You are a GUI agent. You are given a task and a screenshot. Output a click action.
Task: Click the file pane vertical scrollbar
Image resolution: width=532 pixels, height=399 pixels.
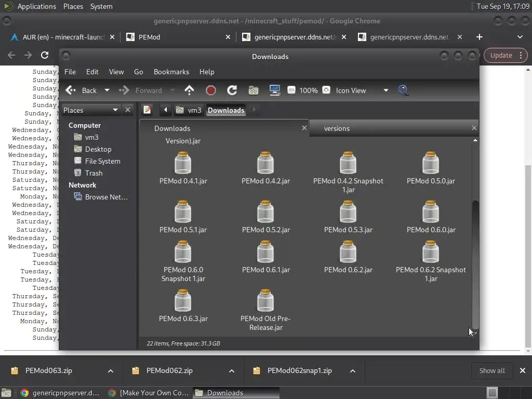click(x=475, y=264)
